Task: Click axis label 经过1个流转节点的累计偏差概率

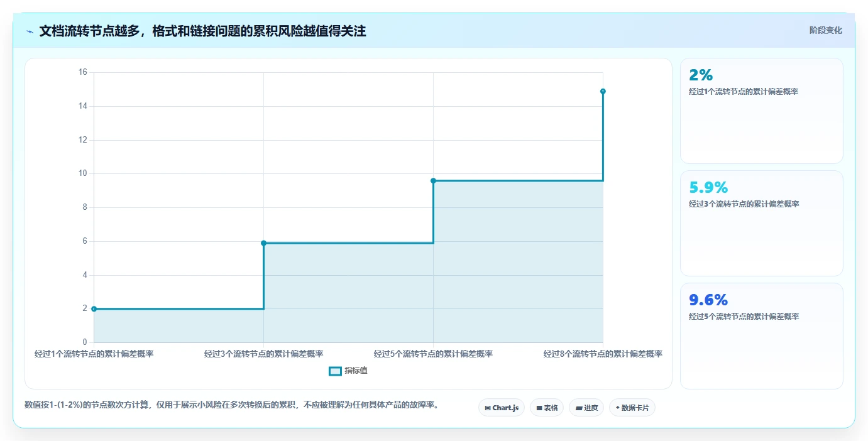Action: (94, 354)
